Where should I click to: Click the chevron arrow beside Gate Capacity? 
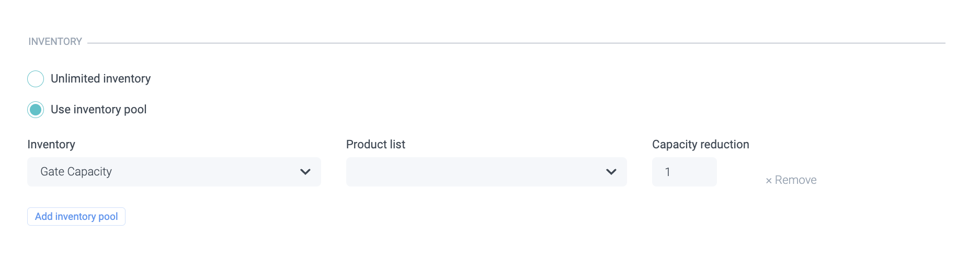[x=305, y=172]
